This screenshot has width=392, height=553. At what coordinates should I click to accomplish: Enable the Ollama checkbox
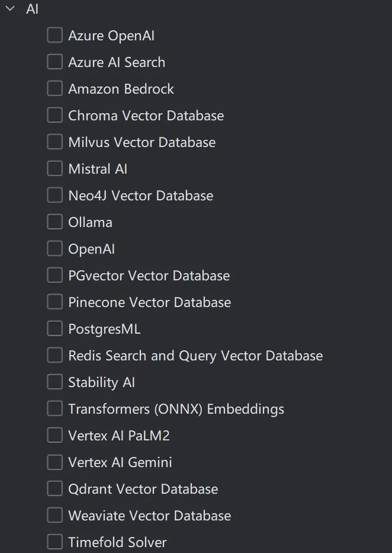[x=54, y=222]
